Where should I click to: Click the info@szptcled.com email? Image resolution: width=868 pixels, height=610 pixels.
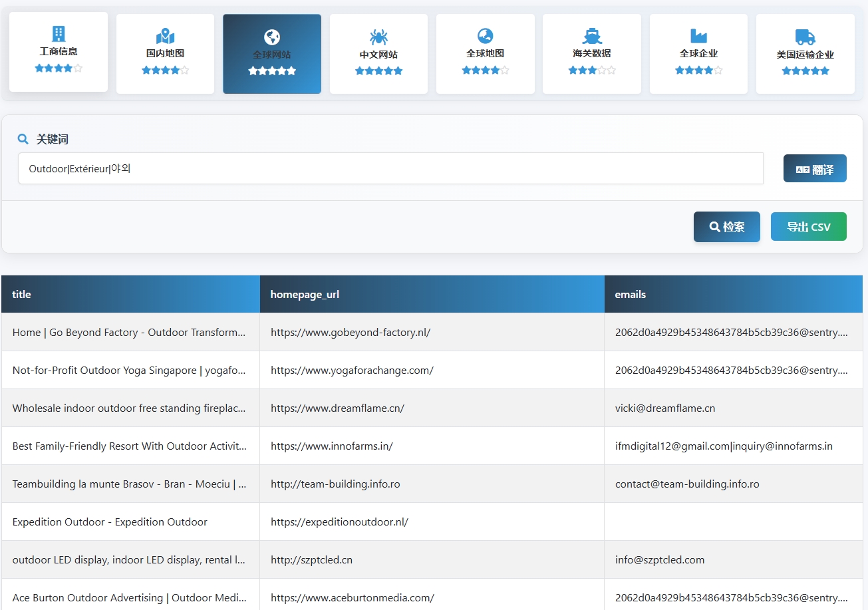[660, 559]
